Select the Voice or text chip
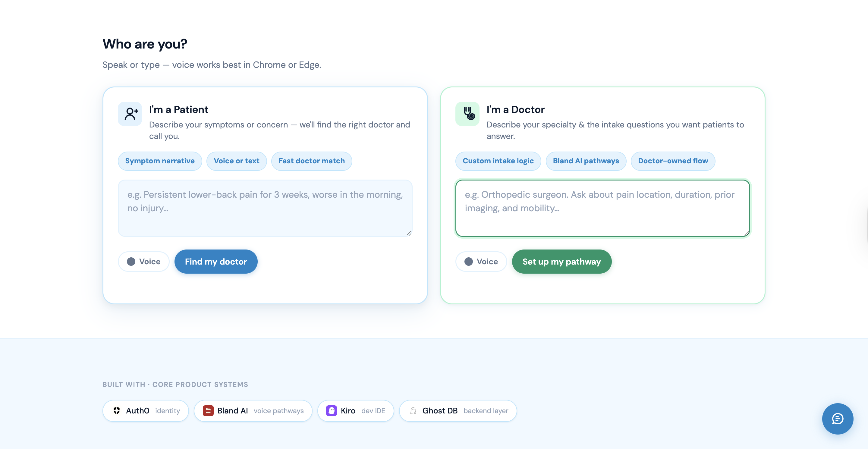The width and height of the screenshot is (868, 449). [237, 161]
